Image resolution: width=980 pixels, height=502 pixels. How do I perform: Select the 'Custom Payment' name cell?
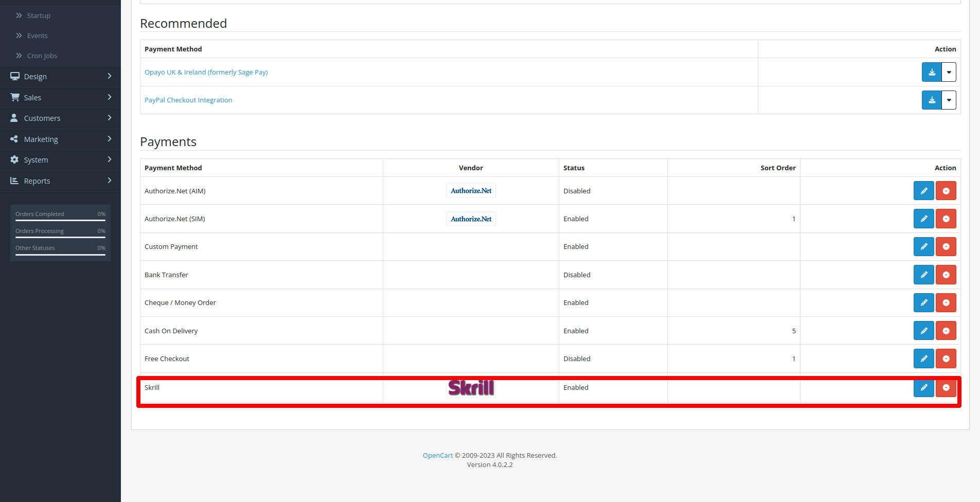pyautogui.click(x=261, y=247)
